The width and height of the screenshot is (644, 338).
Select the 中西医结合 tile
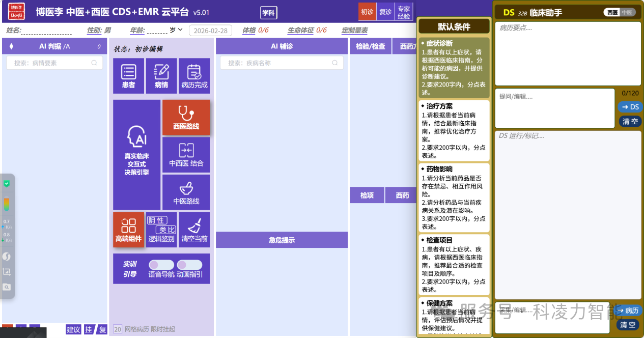pyautogui.click(x=186, y=155)
